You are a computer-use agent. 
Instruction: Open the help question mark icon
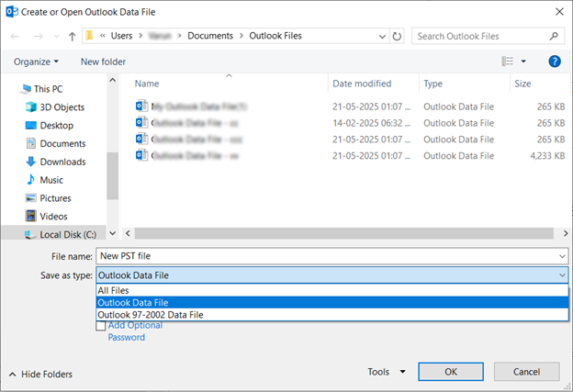[555, 62]
